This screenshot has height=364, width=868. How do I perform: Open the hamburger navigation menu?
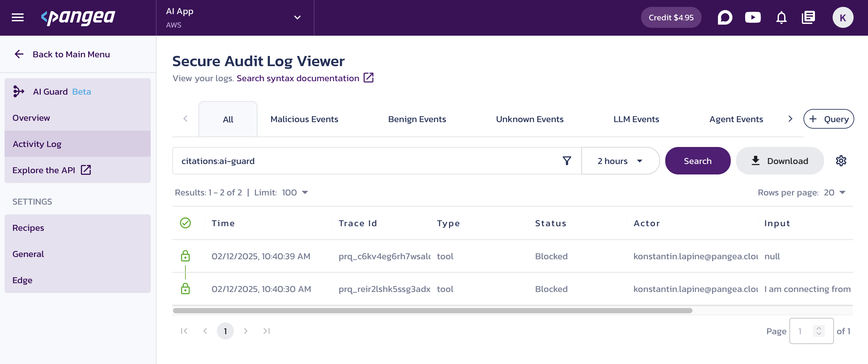coord(17,17)
